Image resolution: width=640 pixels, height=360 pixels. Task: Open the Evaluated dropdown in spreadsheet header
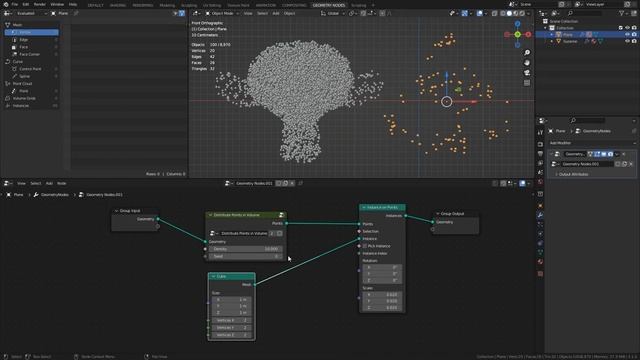click(31, 13)
